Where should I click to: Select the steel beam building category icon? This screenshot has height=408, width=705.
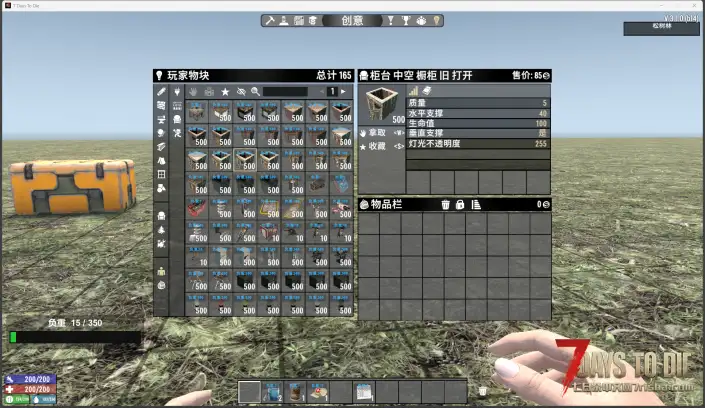click(x=161, y=147)
